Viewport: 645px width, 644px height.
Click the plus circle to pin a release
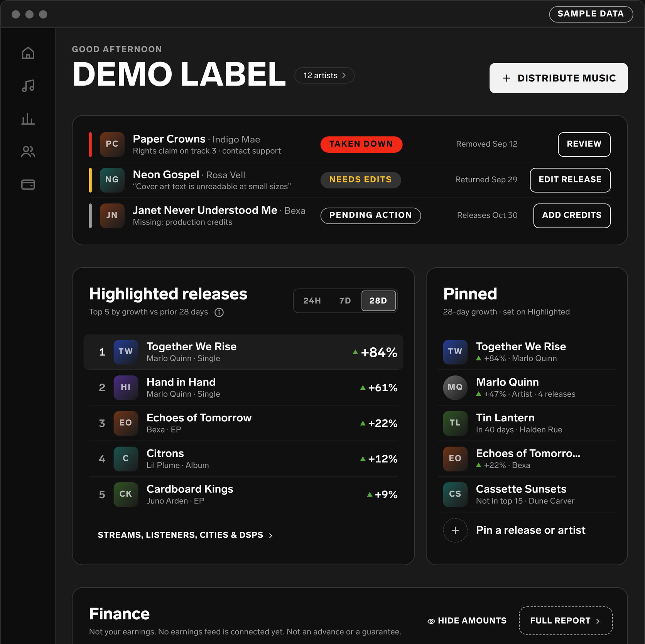[455, 530]
